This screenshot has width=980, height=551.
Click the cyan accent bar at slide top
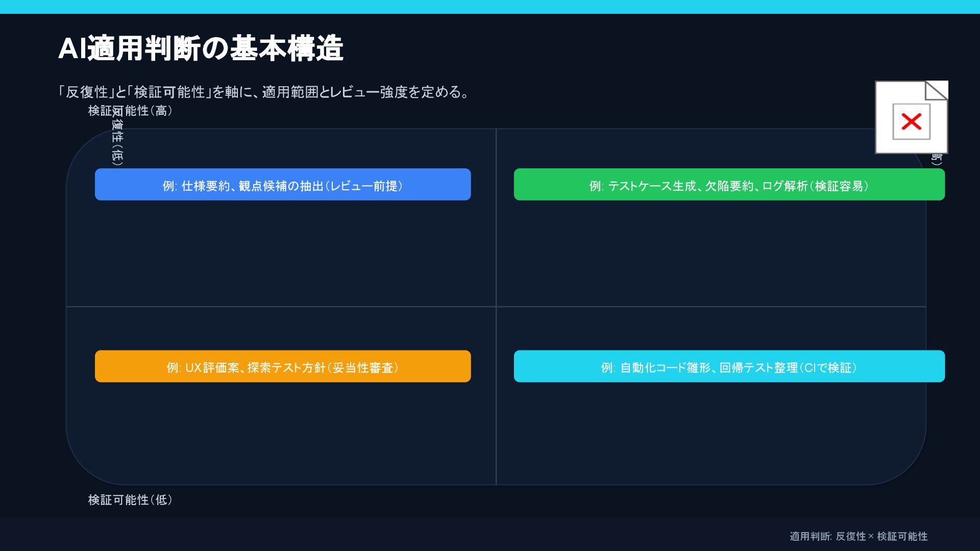pos(490,7)
